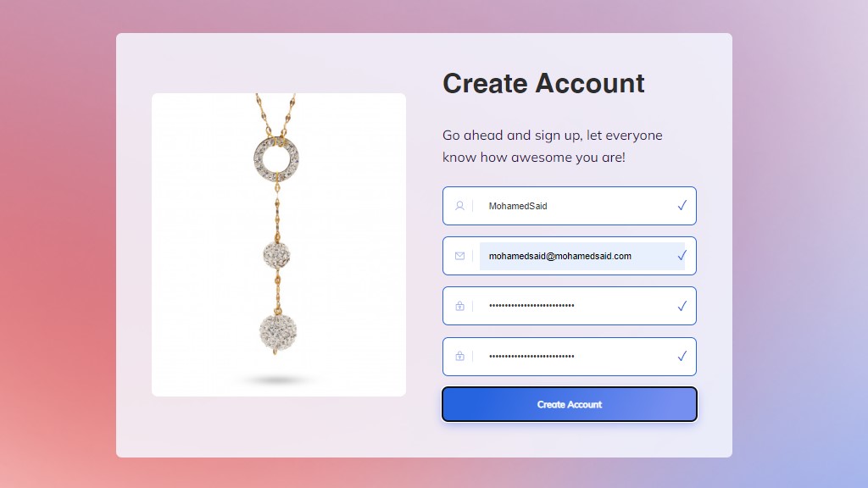Click the necklace product image card
The image size is (868, 488).
click(x=278, y=245)
